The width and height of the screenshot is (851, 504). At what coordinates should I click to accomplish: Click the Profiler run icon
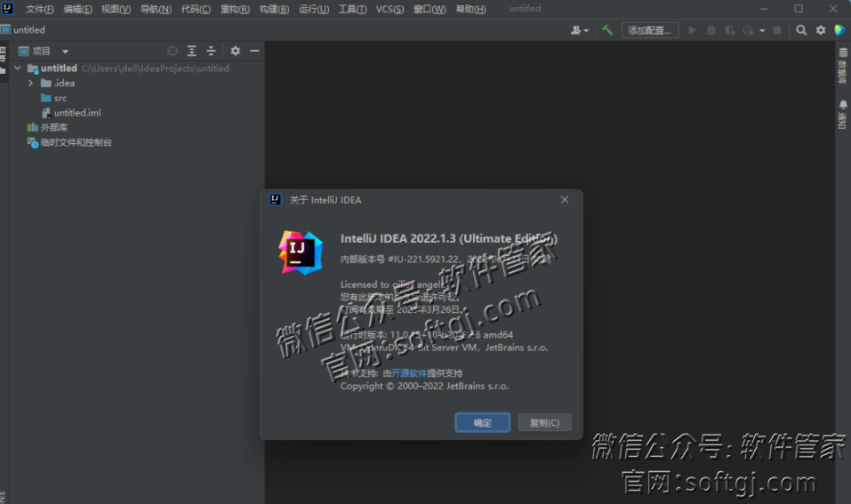click(749, 30)
